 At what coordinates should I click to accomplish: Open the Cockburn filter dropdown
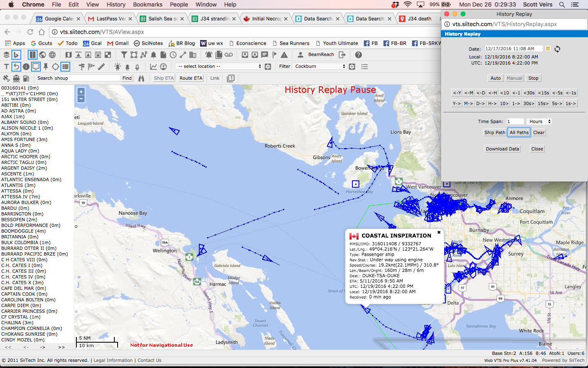320,66
